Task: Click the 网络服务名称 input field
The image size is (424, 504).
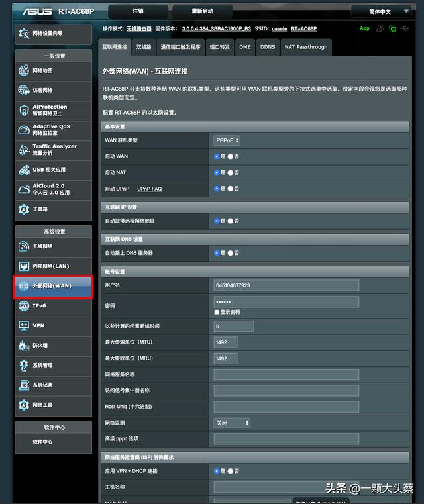Action: pos(286,374)
